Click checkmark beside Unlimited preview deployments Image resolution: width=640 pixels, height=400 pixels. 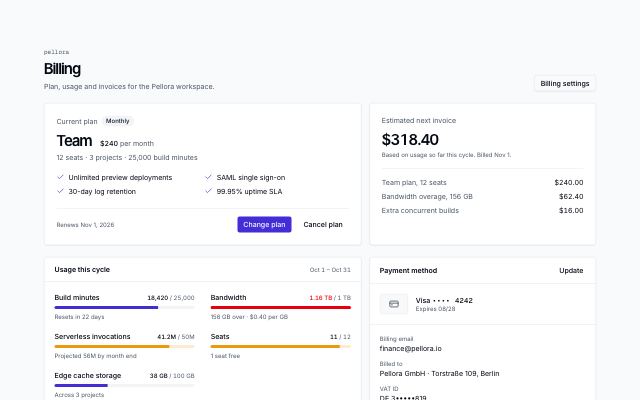[60, 177]
